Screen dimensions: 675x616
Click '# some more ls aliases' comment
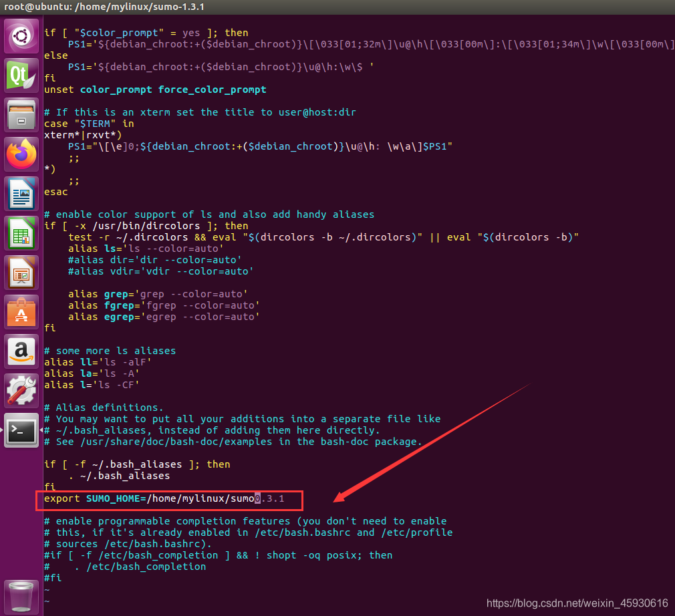pyautogui.click(x=110, y=351)
